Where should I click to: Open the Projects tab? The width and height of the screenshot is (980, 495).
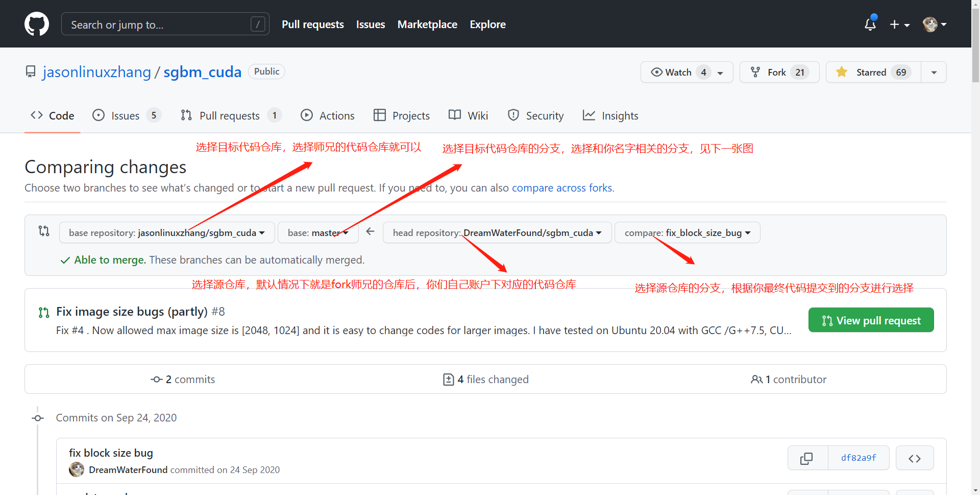(x=402, y=116)
